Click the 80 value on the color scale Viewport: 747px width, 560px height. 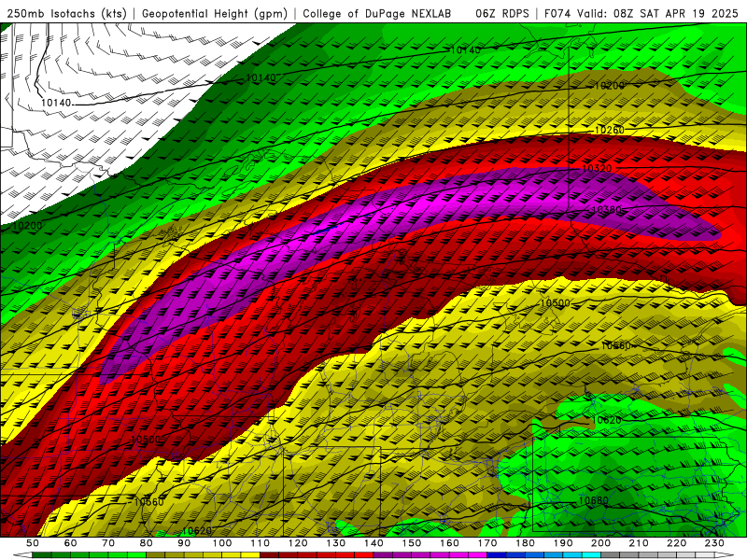147,543
